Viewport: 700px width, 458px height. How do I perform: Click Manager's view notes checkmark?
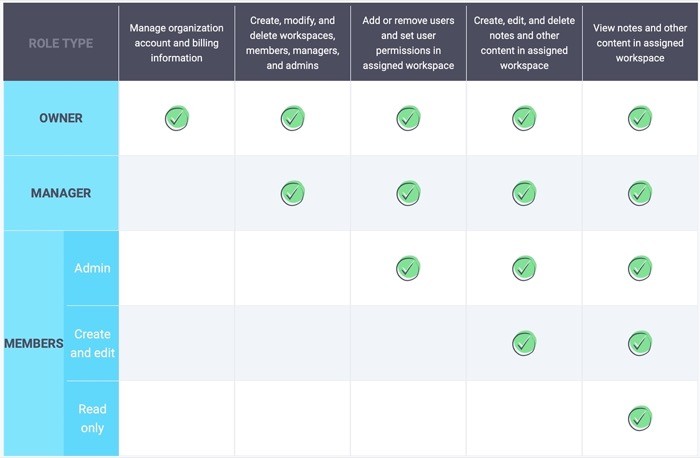click(x=640, y=192)
